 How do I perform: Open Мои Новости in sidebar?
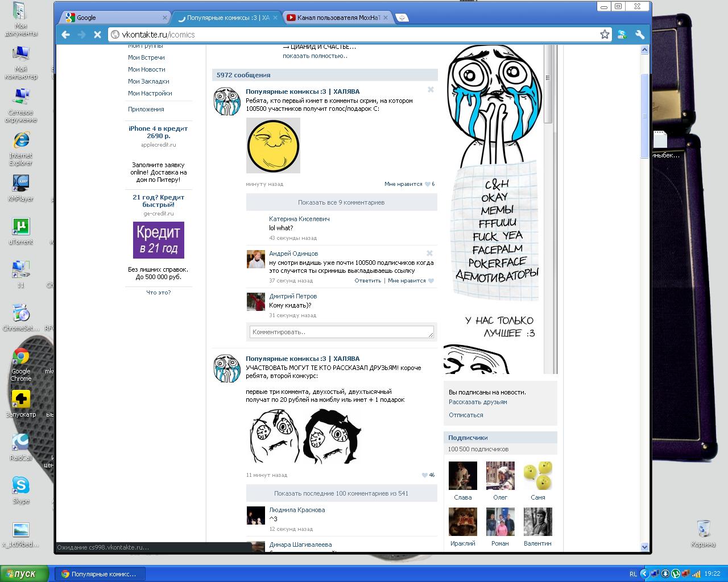point(147,69)
